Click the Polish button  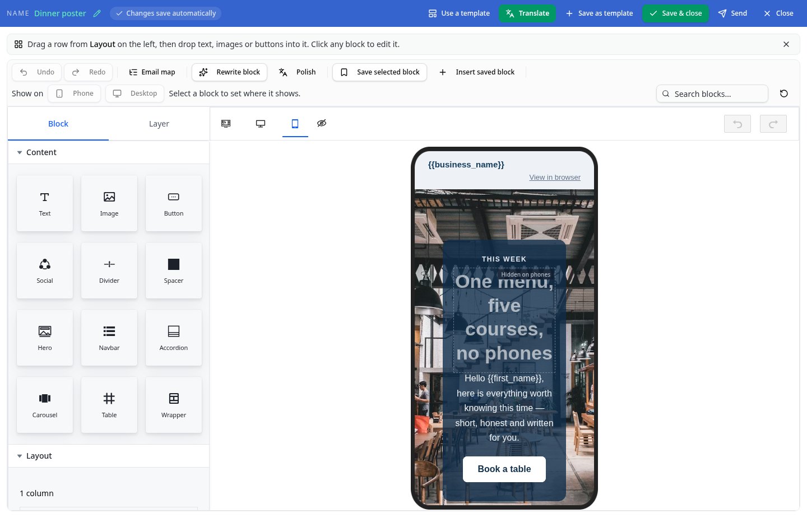click(298, 72)
